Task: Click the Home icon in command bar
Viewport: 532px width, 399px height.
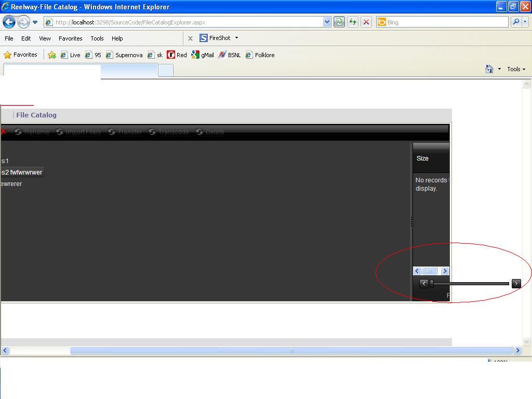Action: point(489,69)
